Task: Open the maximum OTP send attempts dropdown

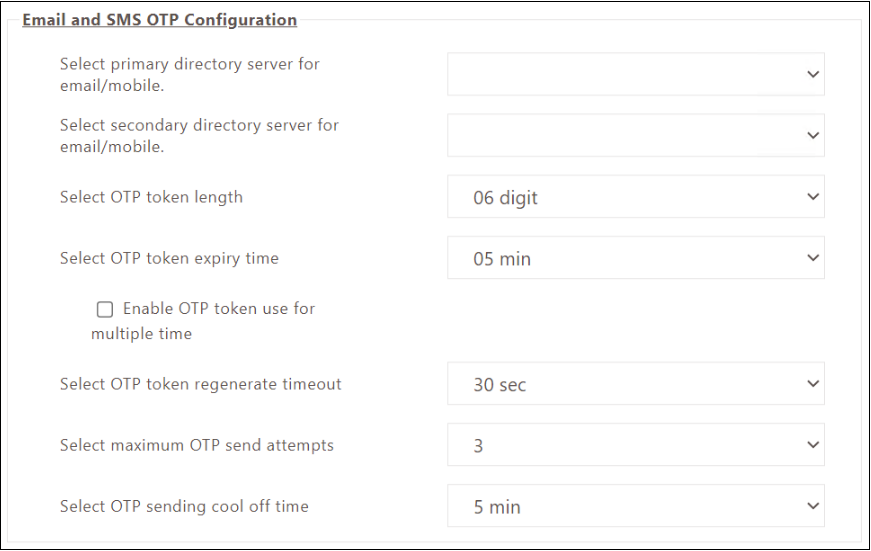Action: [x=635, y=445]
